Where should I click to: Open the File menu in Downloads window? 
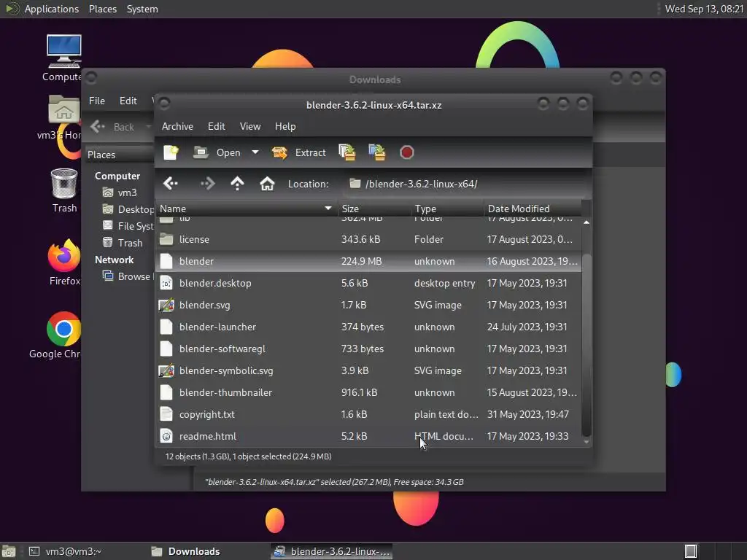97,101
